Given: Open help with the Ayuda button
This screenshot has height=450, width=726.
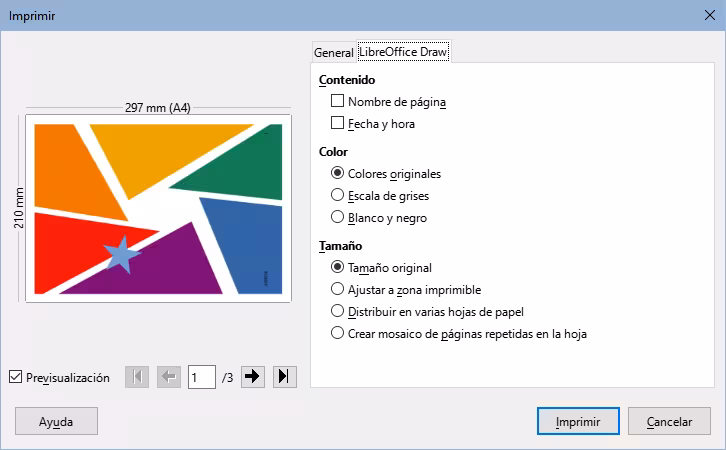Looking at the screenshot, I should (x=56, y=421).
